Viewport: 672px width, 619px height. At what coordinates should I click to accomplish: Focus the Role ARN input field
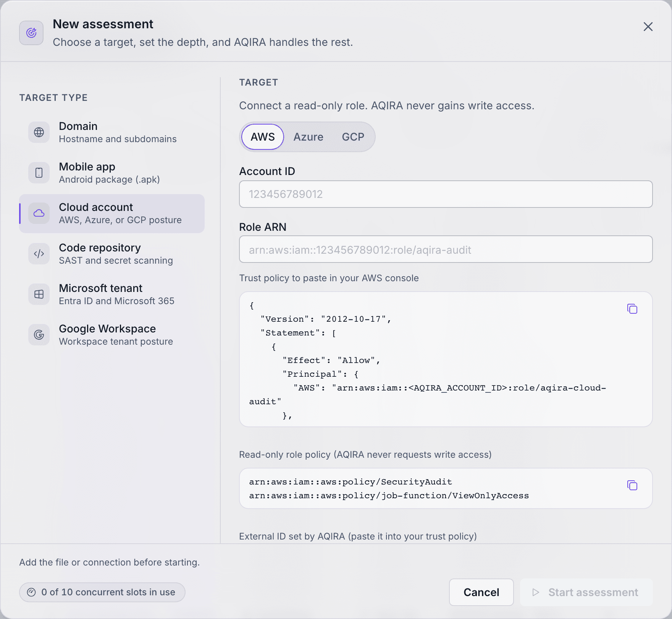(x=446, y=249)
